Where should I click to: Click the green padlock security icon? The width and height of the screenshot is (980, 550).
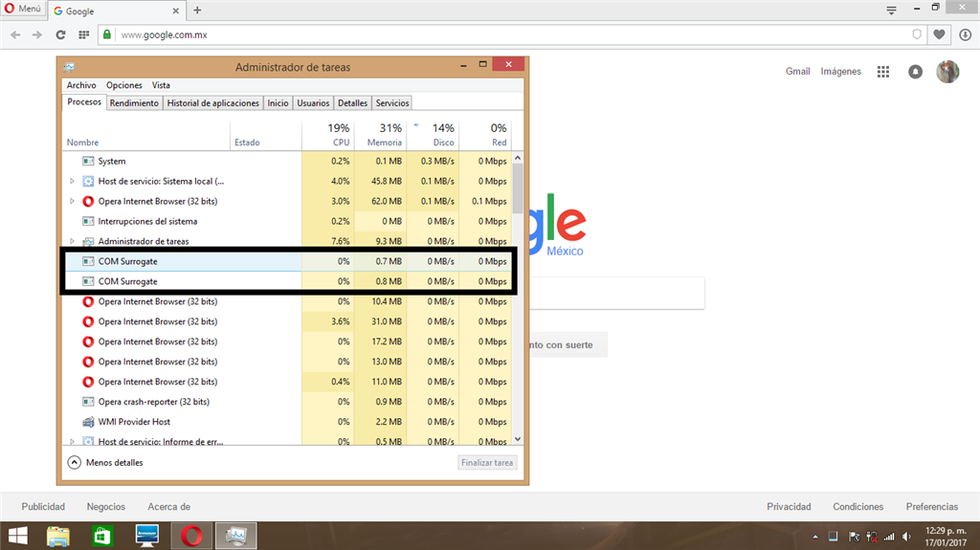click(x=107, y=35)
